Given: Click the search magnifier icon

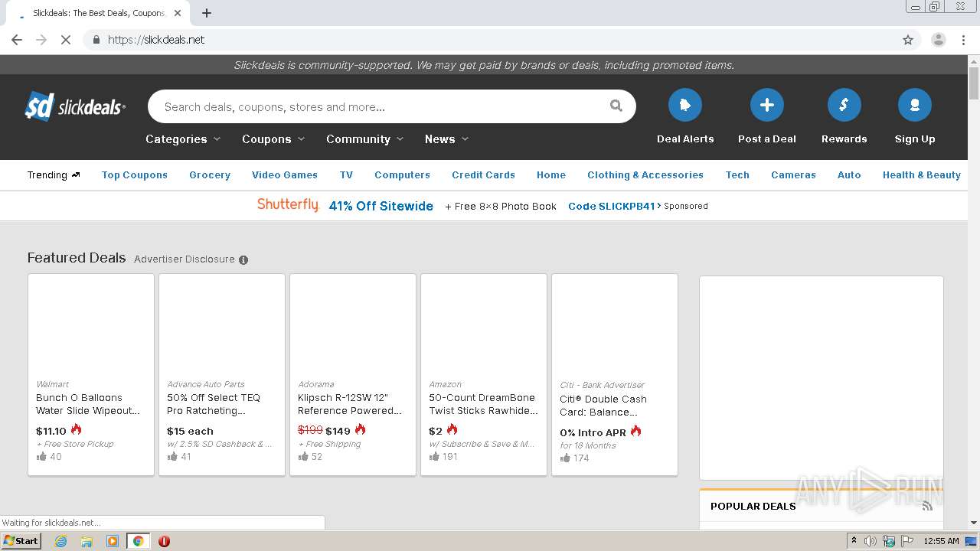Looking at the screenshot, I should pos(616,106).
